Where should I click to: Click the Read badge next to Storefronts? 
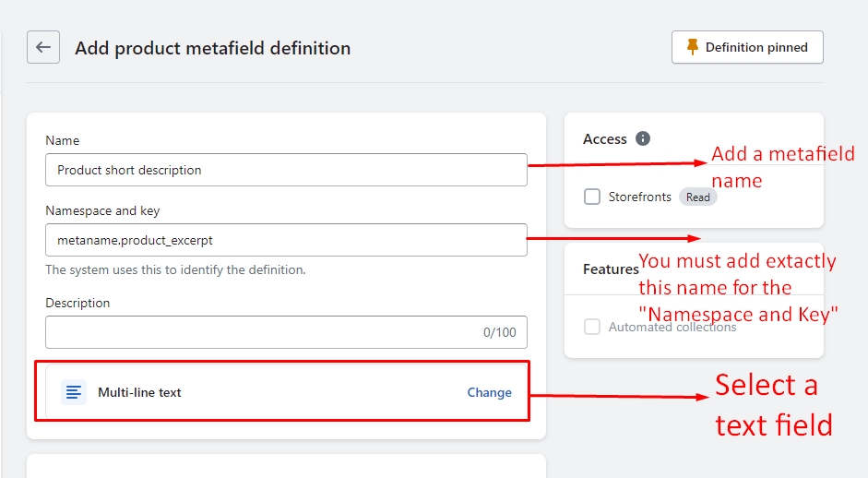click(x=698, y=197)
